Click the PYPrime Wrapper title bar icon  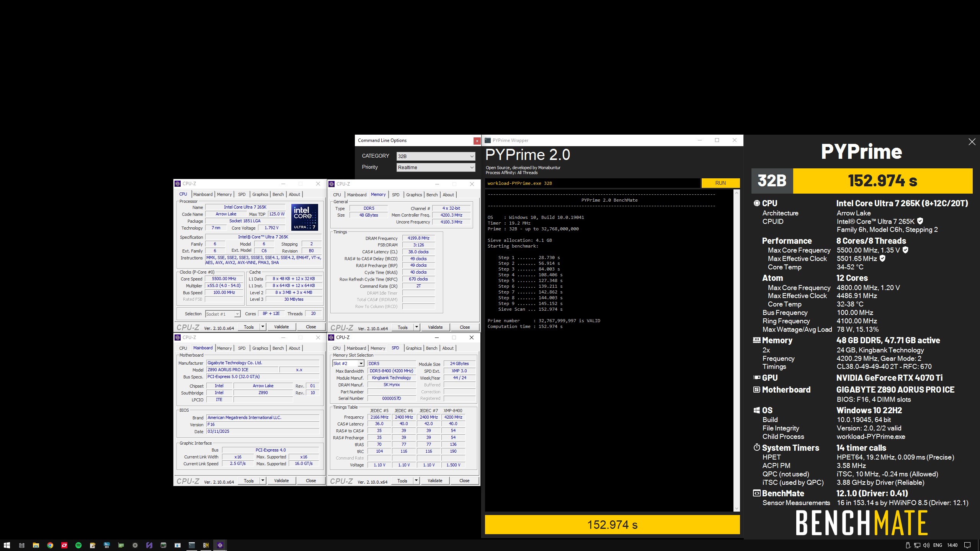[x=487, y=140]
